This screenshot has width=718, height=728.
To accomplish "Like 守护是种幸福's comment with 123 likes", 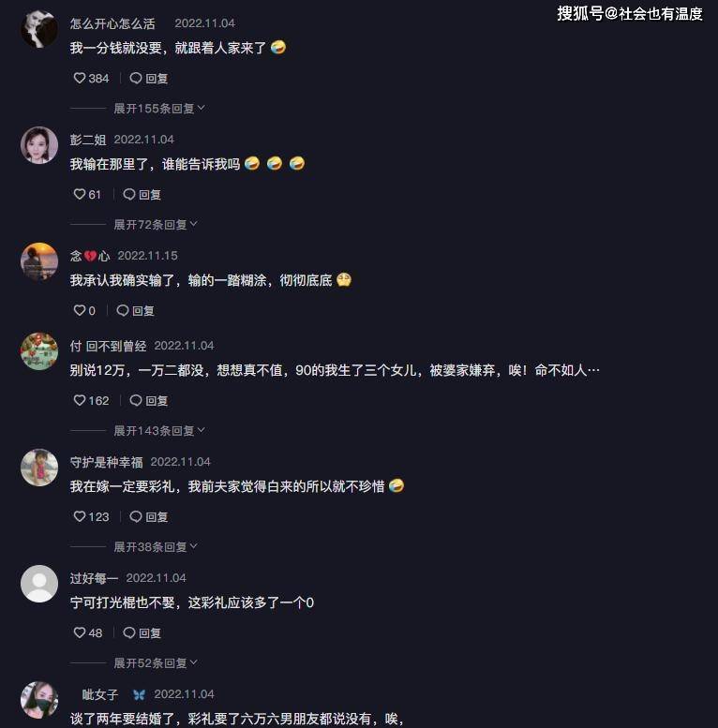I will pos(80,516).
